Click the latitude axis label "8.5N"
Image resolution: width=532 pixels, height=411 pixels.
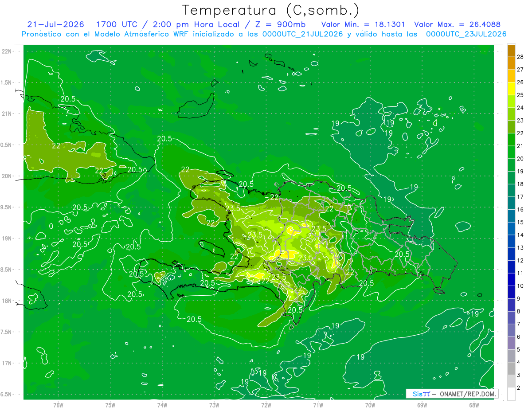[x=7, y=270]
